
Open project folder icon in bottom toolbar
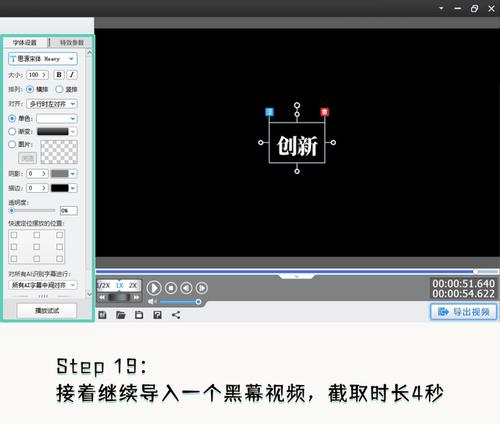click(120, 315)
